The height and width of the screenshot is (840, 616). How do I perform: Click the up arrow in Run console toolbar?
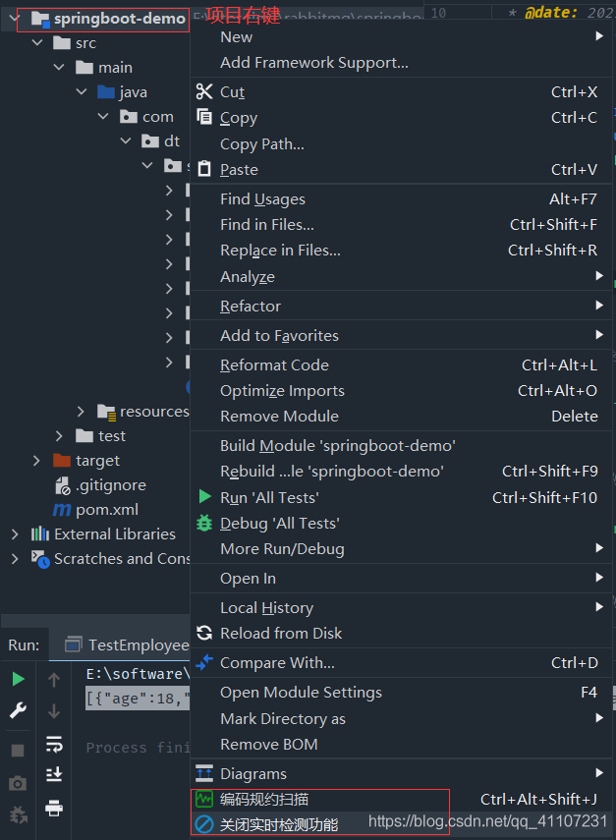pos(54,679)
